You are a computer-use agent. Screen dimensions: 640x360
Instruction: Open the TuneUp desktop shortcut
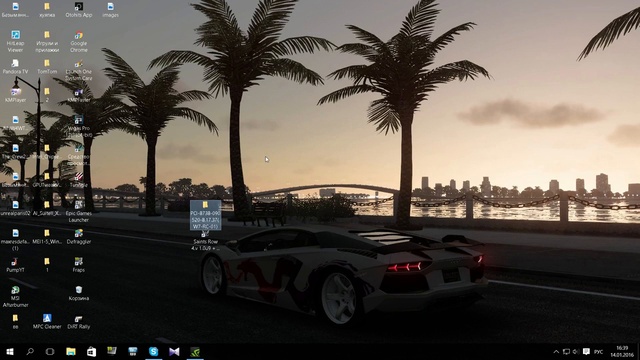pyautogui.click(x=79, y=180)
